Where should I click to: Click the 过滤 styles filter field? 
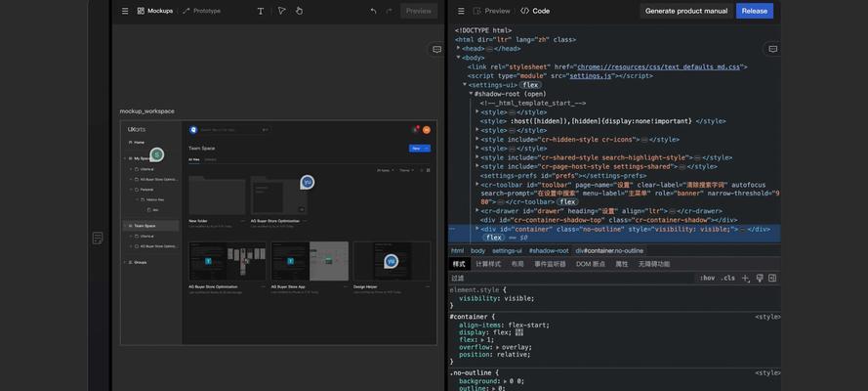point(570,278)
